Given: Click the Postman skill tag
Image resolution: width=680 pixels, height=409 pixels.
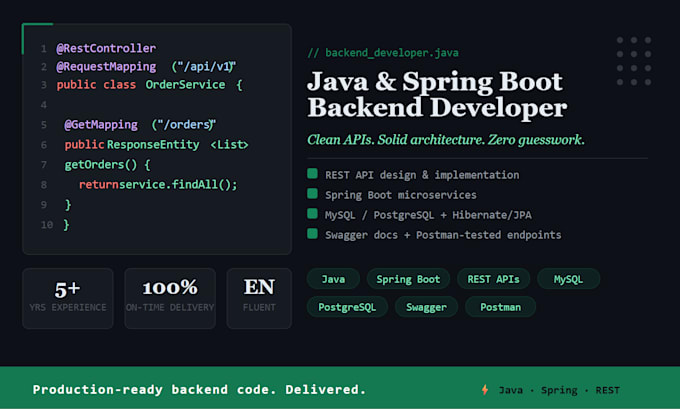Looking at the screenshot, I should tap(500, 307).
